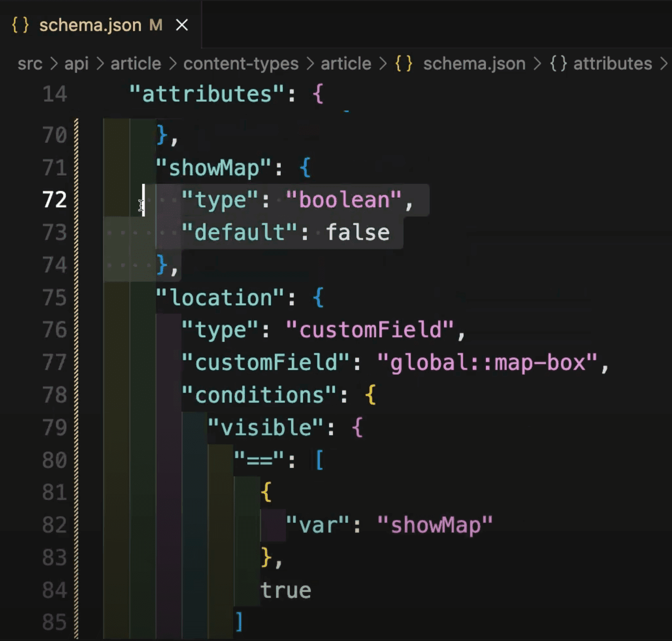The width and height of the screenshot is (672, 641).
Task: Click line number 72 in the gutter
Action: [54, 200]
